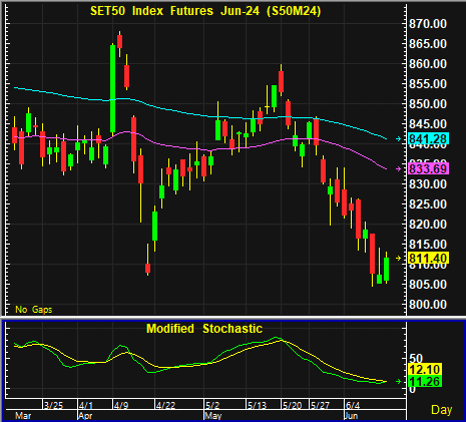This screenshot has width=466, height=422.
Task: Select the 5/2 date marker
Action: point(212,406)
